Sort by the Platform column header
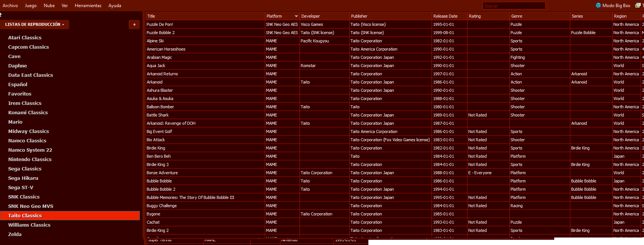This screenshot has height=245, width=644. tap(282, 16)
